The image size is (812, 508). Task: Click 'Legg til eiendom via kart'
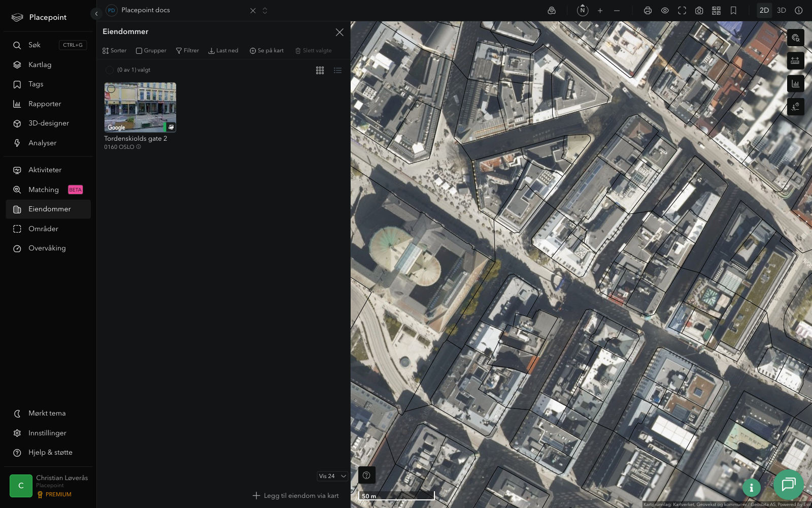click(x=296, y=495)
